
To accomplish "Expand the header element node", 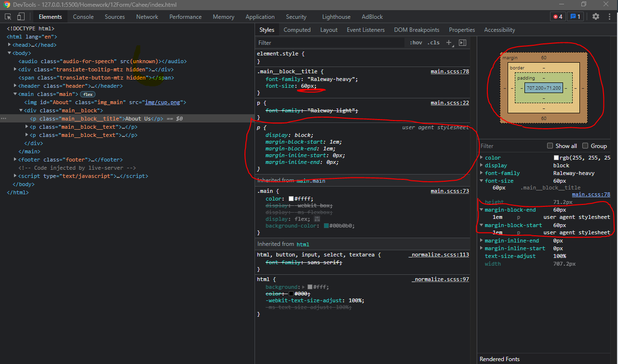I will click(15, 86).
